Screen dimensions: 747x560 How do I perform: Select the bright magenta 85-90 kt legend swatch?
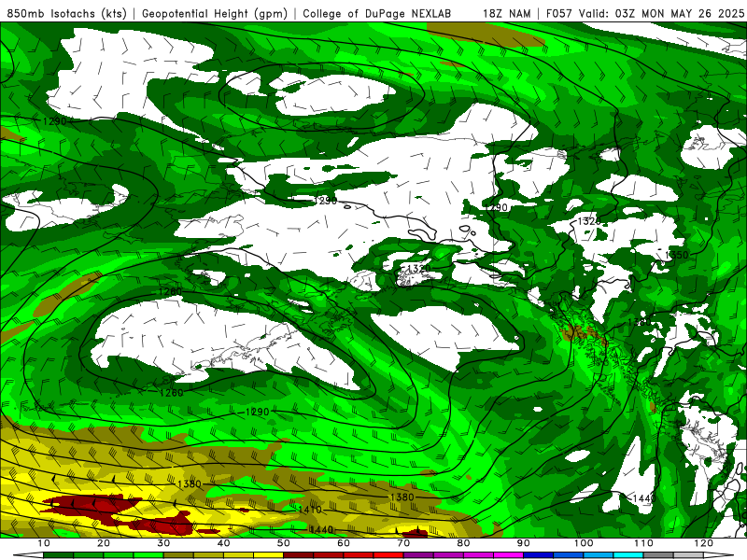[508, 555]
